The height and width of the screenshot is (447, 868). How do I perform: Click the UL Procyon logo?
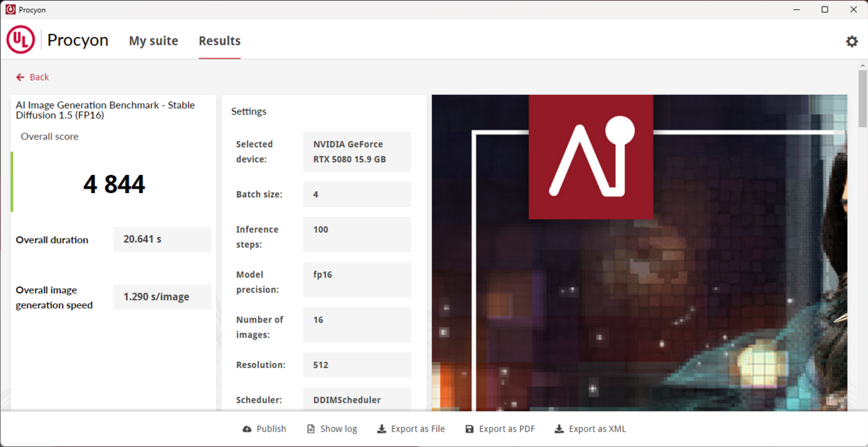point(58,41)
